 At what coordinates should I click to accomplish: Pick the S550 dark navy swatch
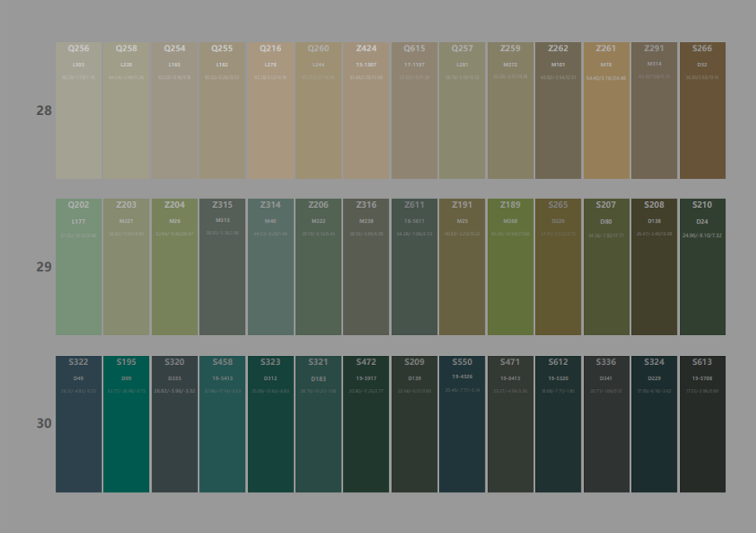coord(462,425)
